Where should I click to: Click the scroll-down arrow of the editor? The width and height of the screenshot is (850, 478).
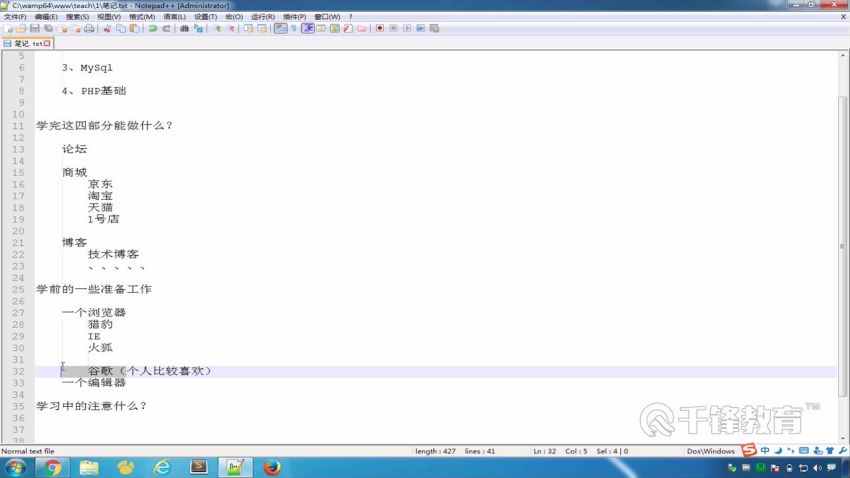842,438
